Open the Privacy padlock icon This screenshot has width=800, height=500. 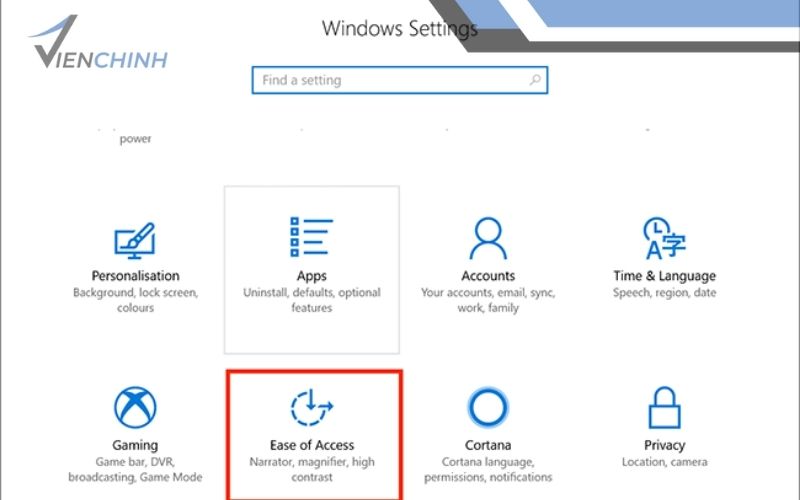click(x=664, y=407)
